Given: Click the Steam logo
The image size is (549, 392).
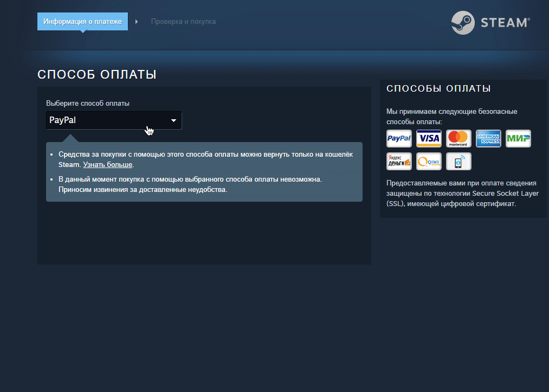Looking at the screenshot, I should [490, 23].
